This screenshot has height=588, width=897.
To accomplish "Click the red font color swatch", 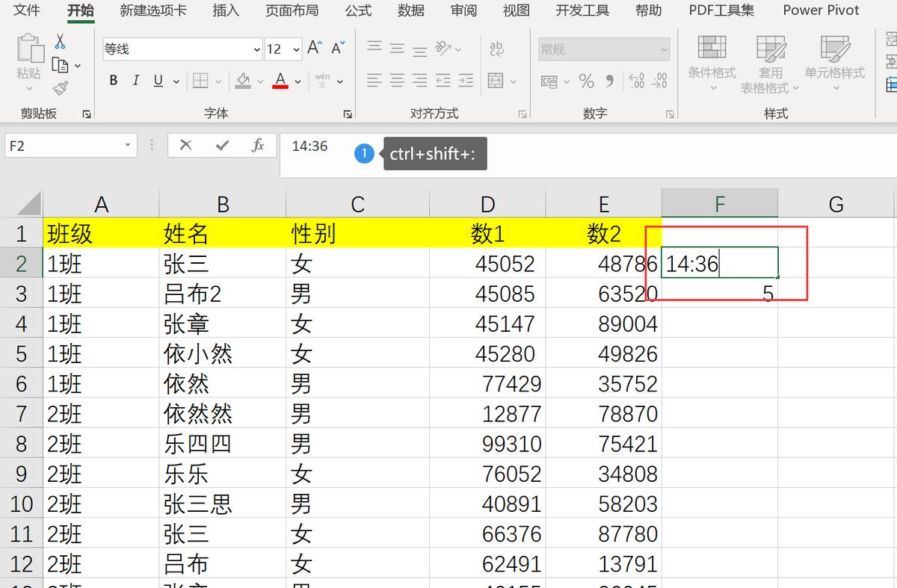I will point(279,87).
